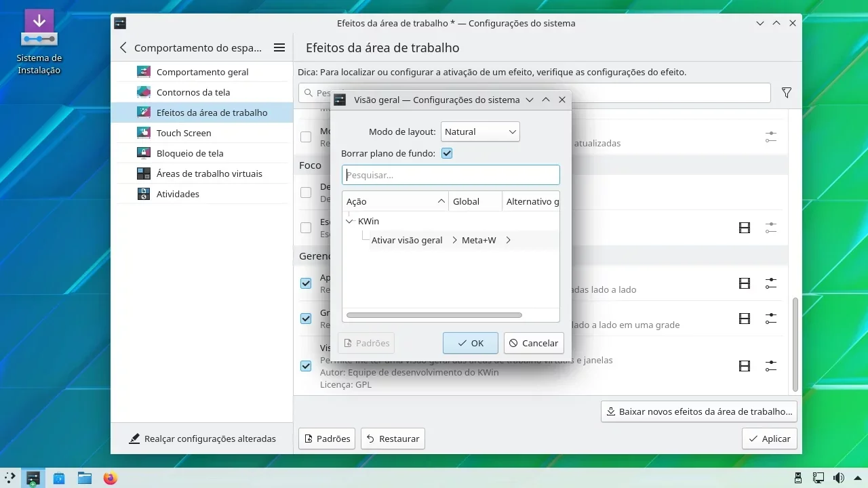Image resolution: width=868 pixels, height=488 pixels.
Task: Open the Dolphin file manager taskbar icon
Action: pos(85,478)
